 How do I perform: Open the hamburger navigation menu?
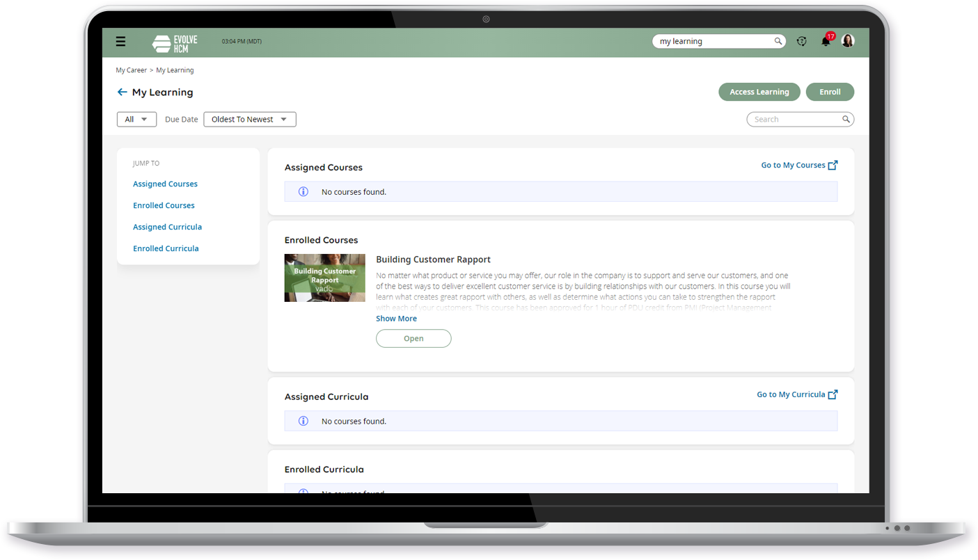point(120,42)
